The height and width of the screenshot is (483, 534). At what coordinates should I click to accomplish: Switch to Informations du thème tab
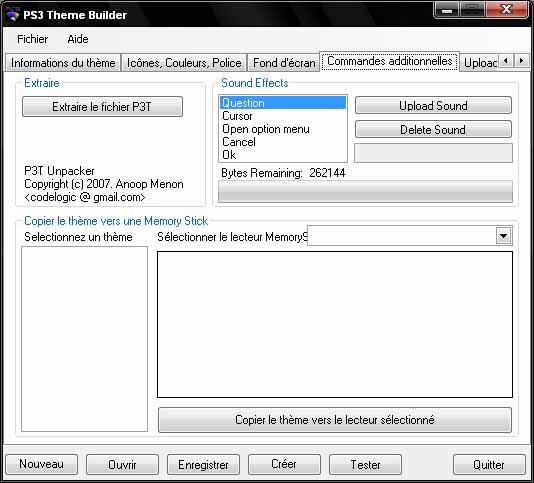point(63,63)
